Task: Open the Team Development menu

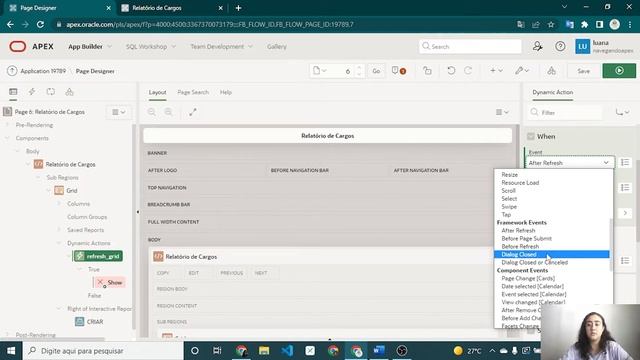Action: click(221, 47)
